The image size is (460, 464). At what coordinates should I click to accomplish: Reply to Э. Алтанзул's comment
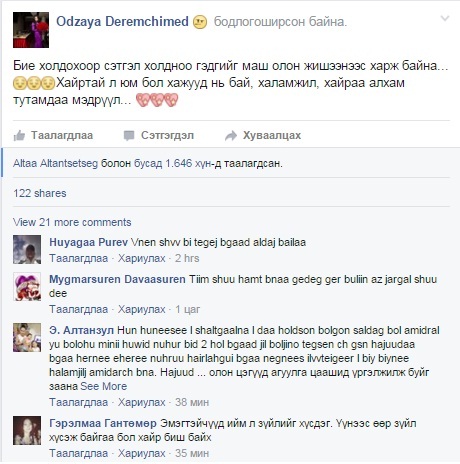tap(142, 402)
